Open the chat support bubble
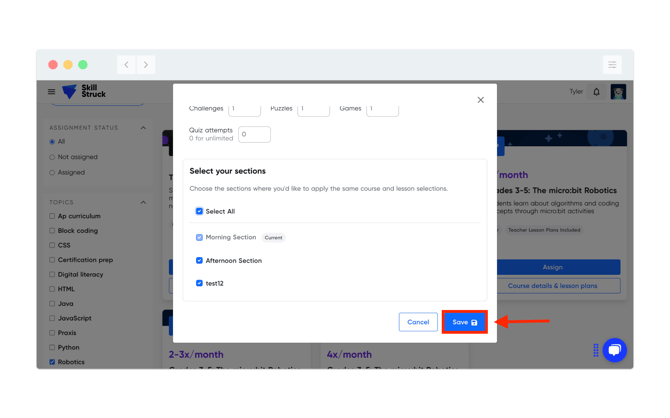 tap(614, 350)
